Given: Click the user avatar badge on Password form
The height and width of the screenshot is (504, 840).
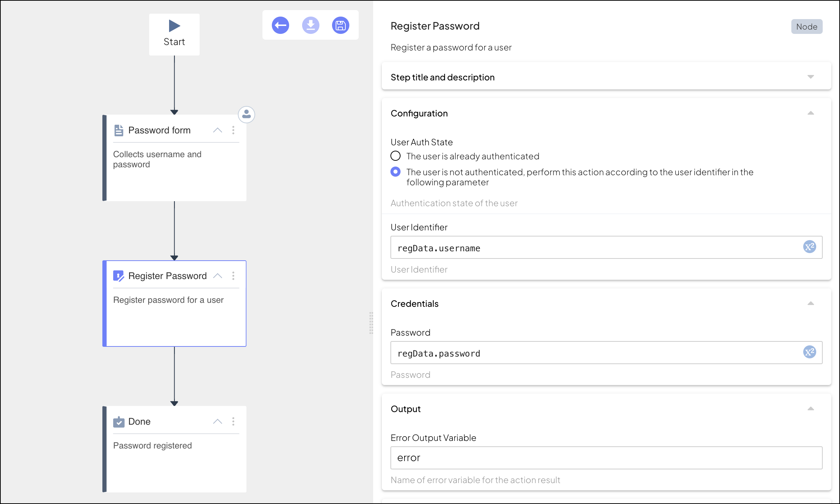Looking at the screenshot, I should tap(247, 115).
